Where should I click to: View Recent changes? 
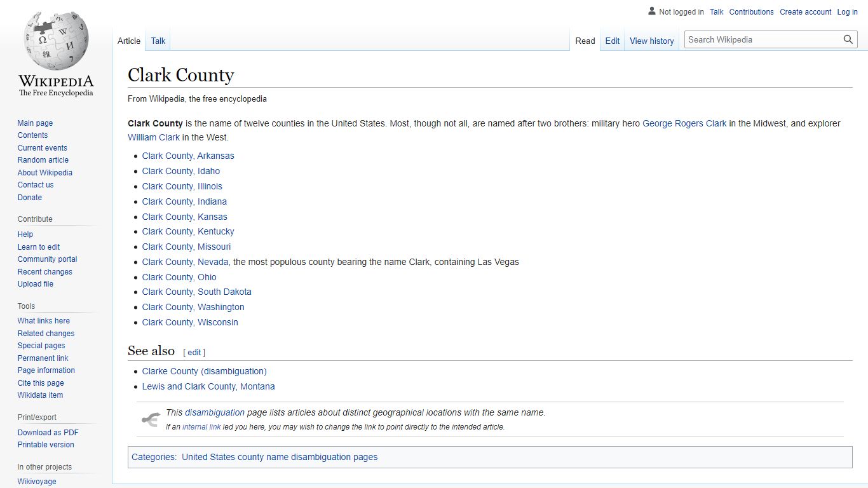44,272
